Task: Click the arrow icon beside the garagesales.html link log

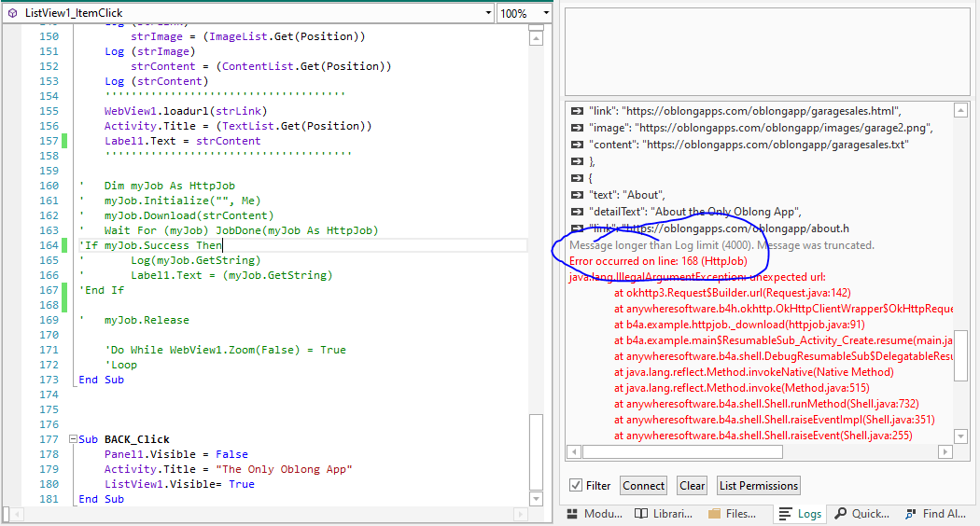Action: (x=577, y=111)
